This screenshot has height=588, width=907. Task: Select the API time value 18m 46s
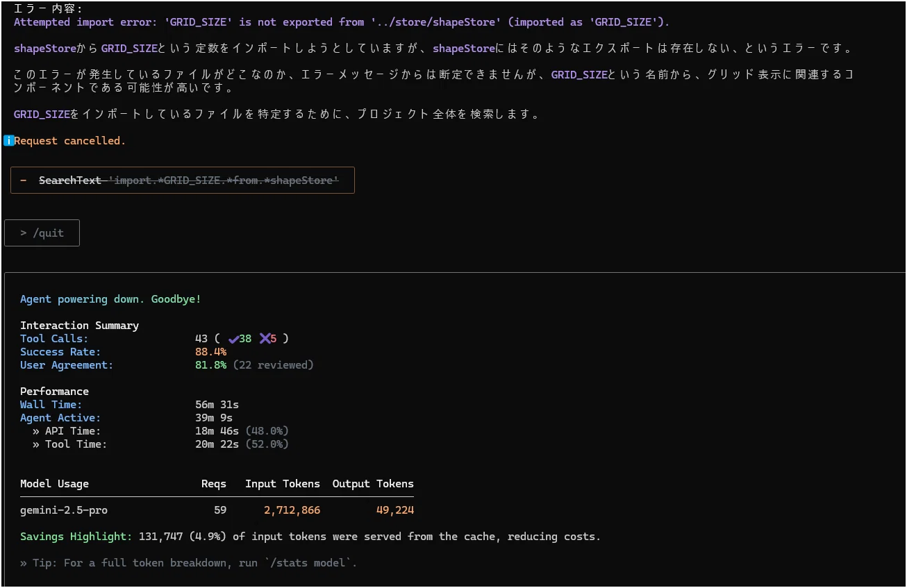click(x=217, y=431)
